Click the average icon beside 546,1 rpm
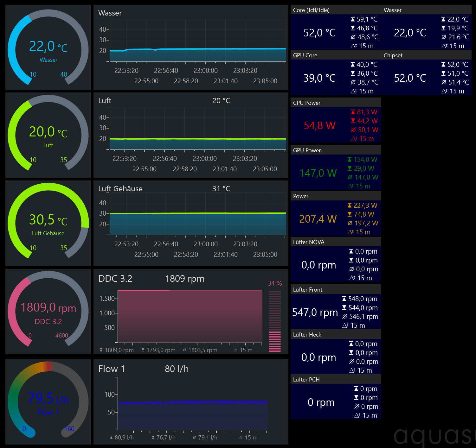Viewport: 476px width, 448px height. [x=344, y=317]
